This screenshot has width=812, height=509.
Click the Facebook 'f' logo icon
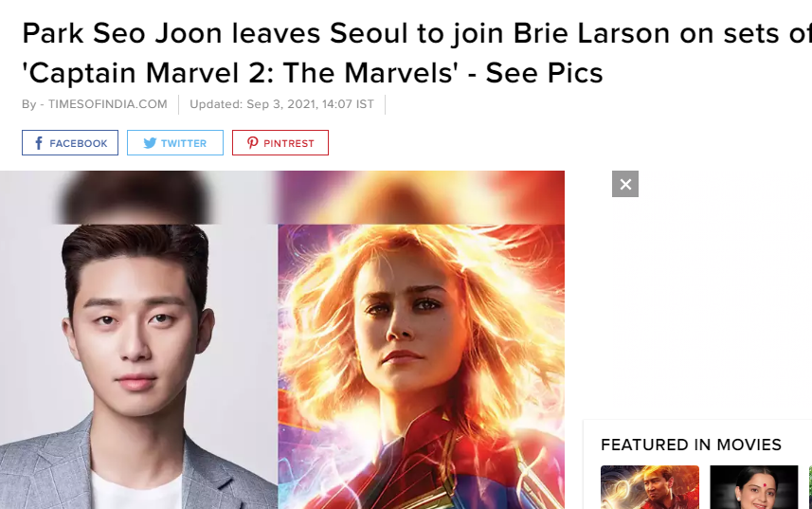39,143
